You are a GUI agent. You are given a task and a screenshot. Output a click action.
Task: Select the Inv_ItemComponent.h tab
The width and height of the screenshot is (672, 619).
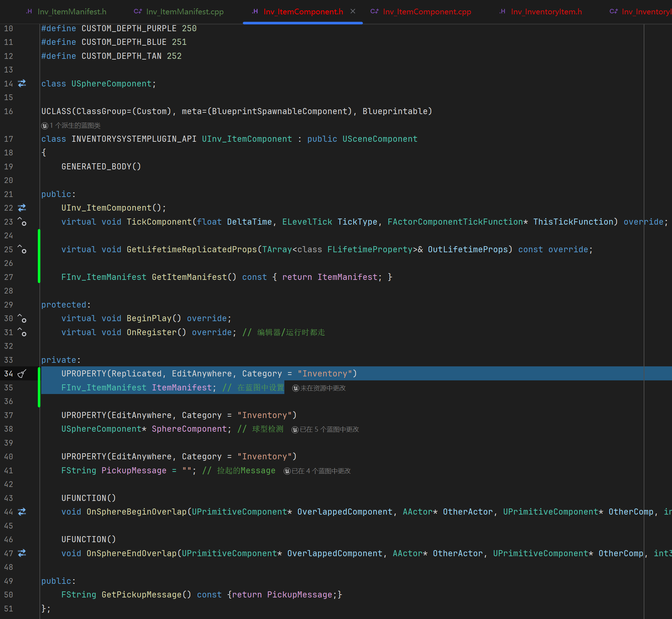tap(303, 11)
